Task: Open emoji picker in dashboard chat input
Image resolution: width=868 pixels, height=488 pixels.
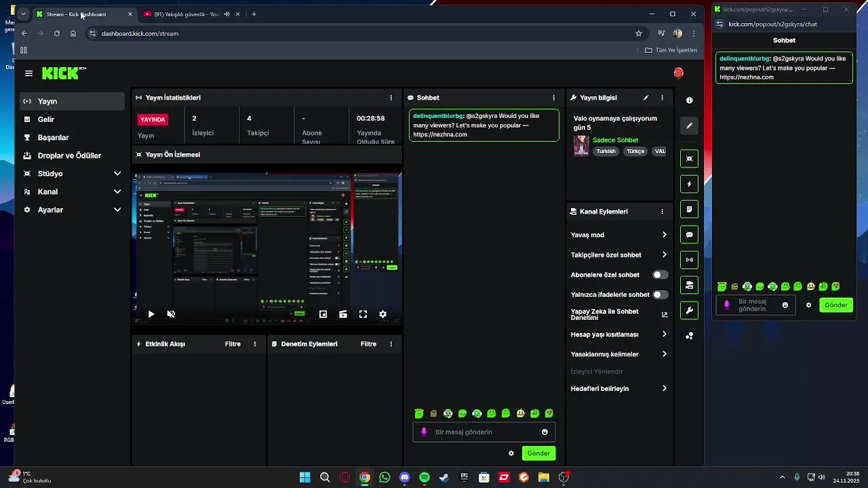Action: tap(545, 432)
